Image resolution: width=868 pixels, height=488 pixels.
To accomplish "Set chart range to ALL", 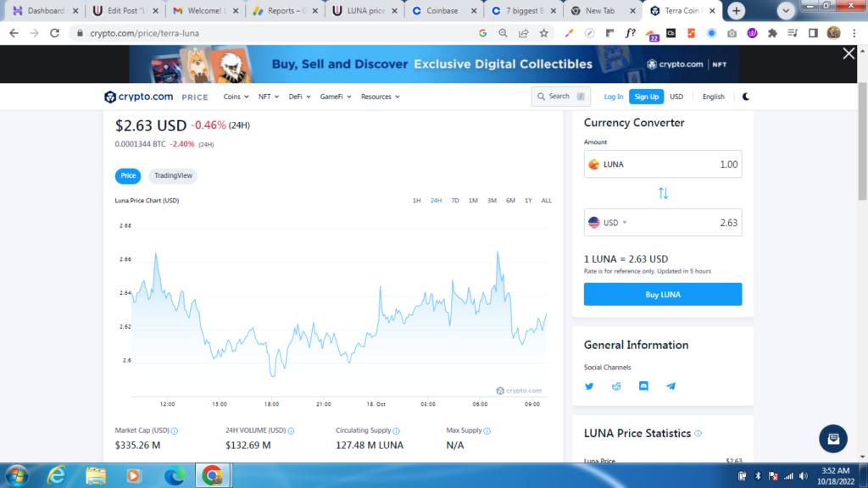I will [547, 201].
